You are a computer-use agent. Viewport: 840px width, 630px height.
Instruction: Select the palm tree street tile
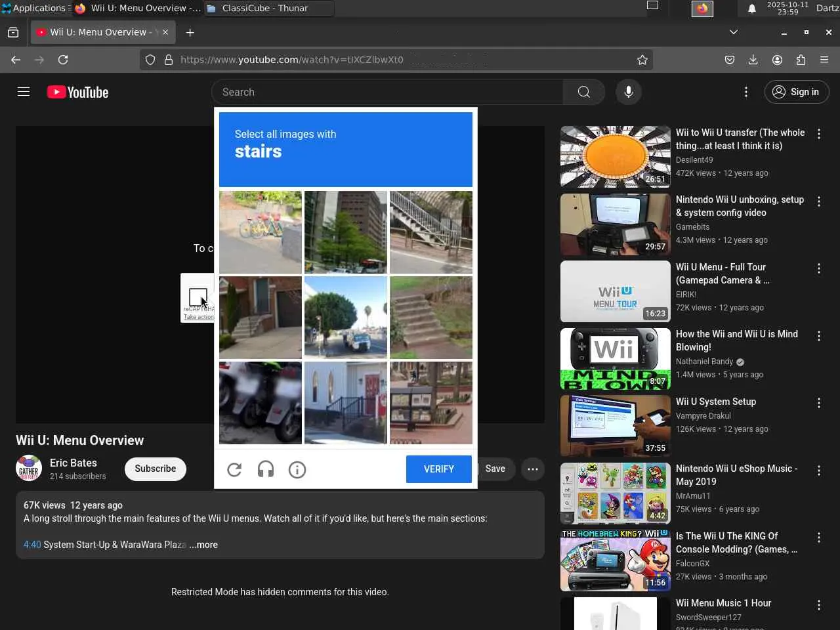point(346,318)
